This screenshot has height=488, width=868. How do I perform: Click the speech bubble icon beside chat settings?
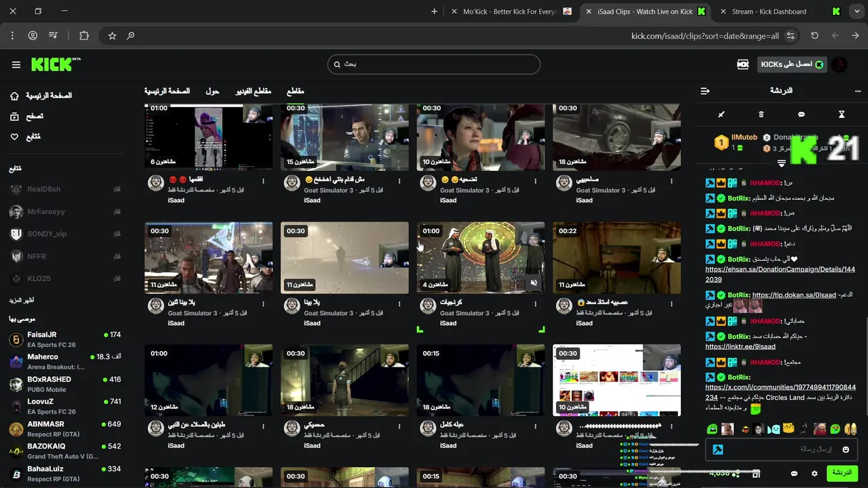794,473
